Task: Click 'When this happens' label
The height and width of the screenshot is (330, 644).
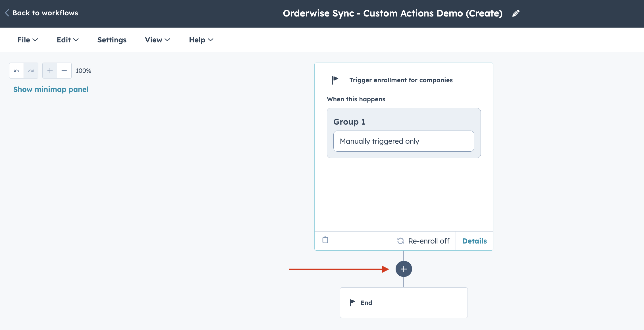Action: point(356,99)
